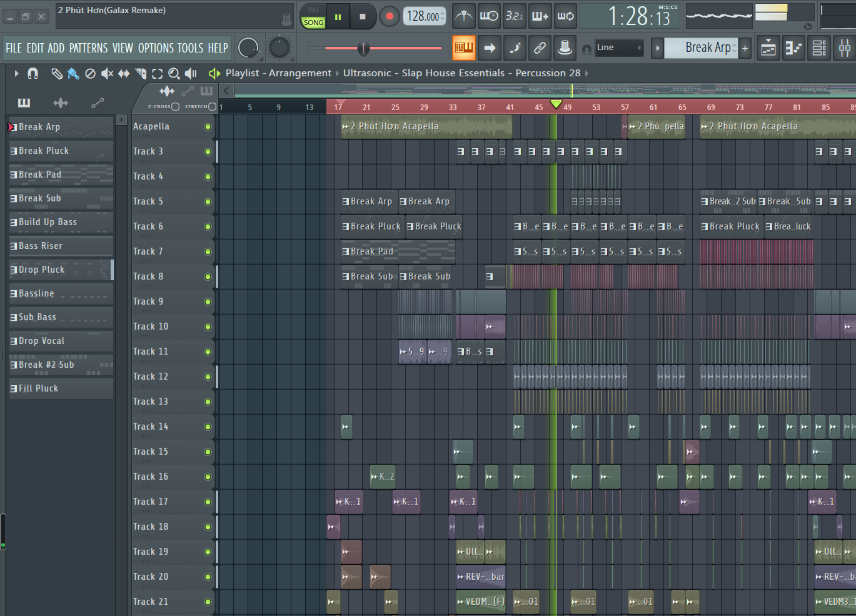Enable the STRETCH checkbox
856x616 pixels.
pyautogui.click(x=213, y=107)
